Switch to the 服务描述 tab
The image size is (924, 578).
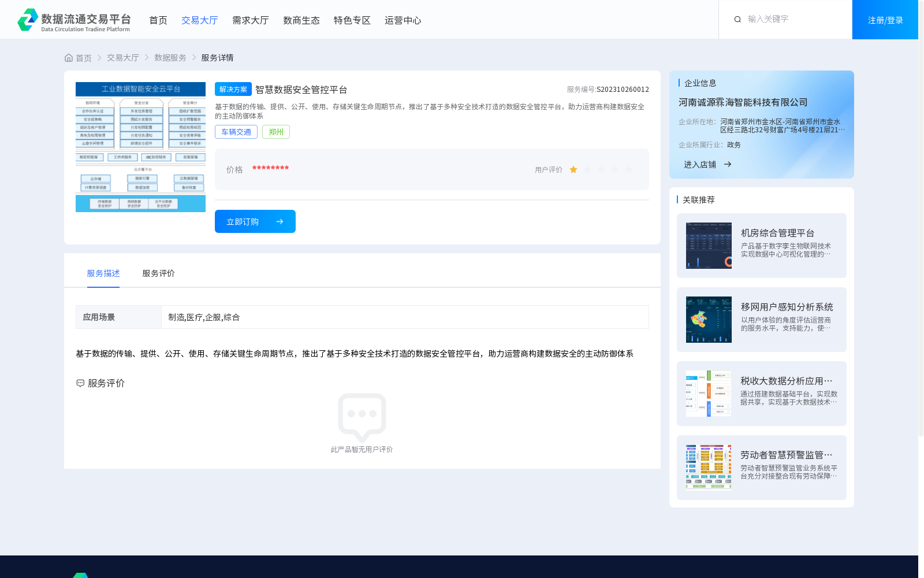click(103, 273)
